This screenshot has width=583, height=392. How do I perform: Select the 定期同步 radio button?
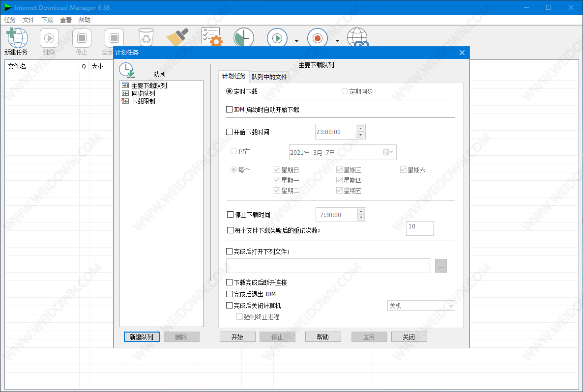pyautogui.click(x=345, y=91)
